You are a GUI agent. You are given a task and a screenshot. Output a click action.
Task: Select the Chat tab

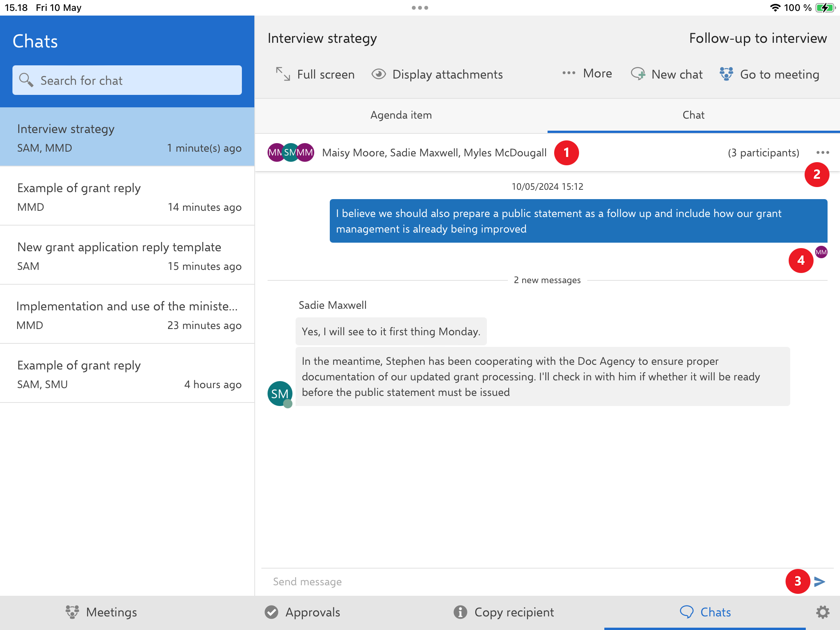(x=693, y=115)
